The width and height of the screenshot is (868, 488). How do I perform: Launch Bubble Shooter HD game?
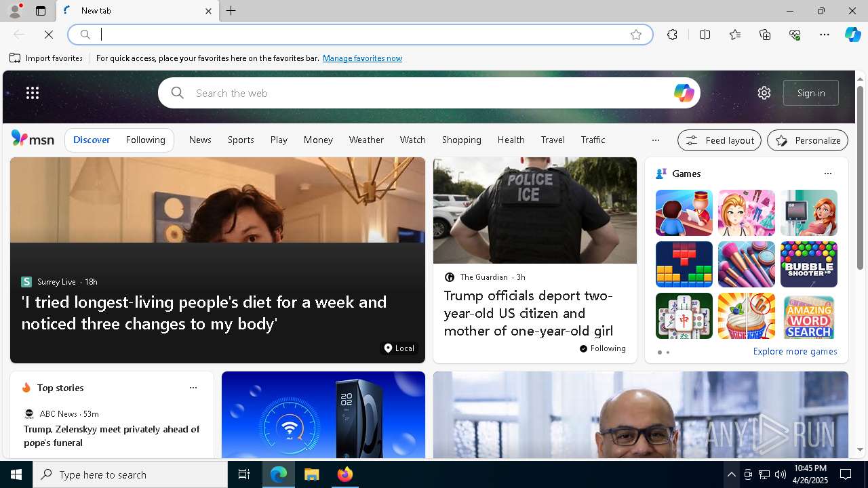[x=808, y=264]
